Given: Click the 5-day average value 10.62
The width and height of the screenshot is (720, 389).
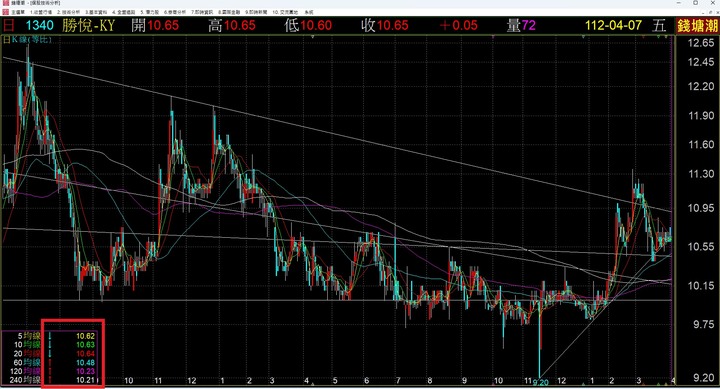Looking at the screenshot, I should pos(85,336).
